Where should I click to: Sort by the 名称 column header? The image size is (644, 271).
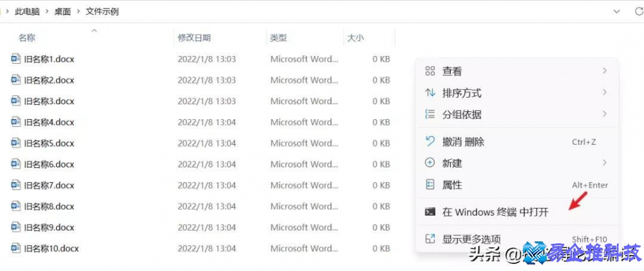tap(26, 38)
